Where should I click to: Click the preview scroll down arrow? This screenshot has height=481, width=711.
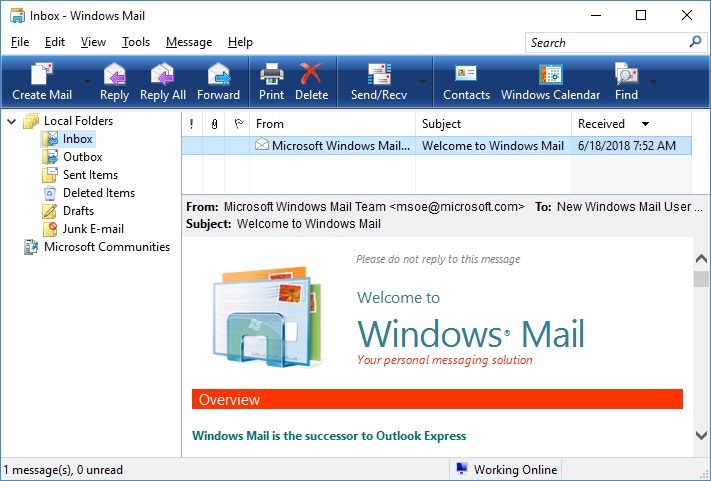pyautogui.click(x=701, y=435)
